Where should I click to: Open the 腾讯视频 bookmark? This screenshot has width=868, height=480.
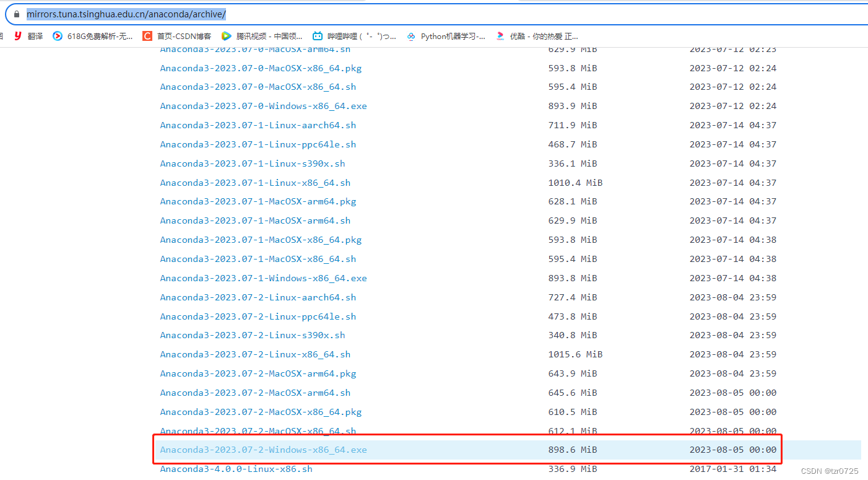coord(262,36)
